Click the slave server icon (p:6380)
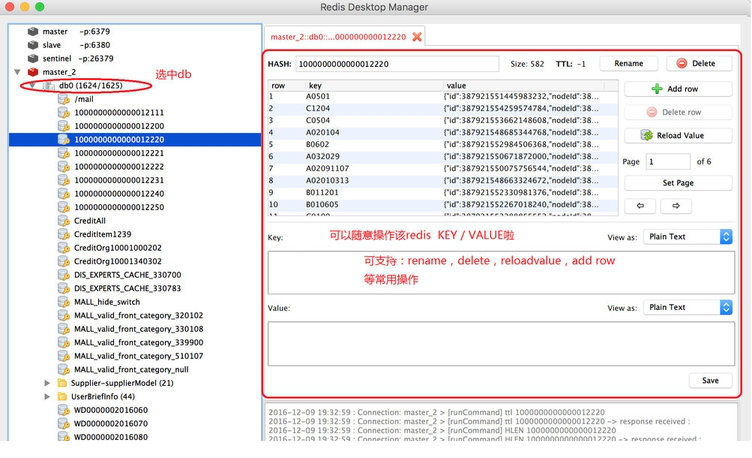 [x=33, y=45]
